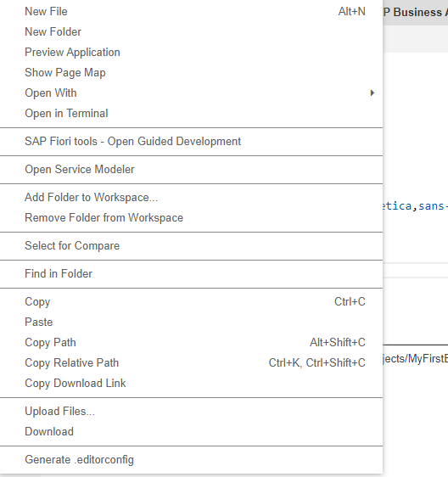Viewport: 448px width, 477px height.
Task: Choose New Folder menu entry
Action: [x=191, y=32]
